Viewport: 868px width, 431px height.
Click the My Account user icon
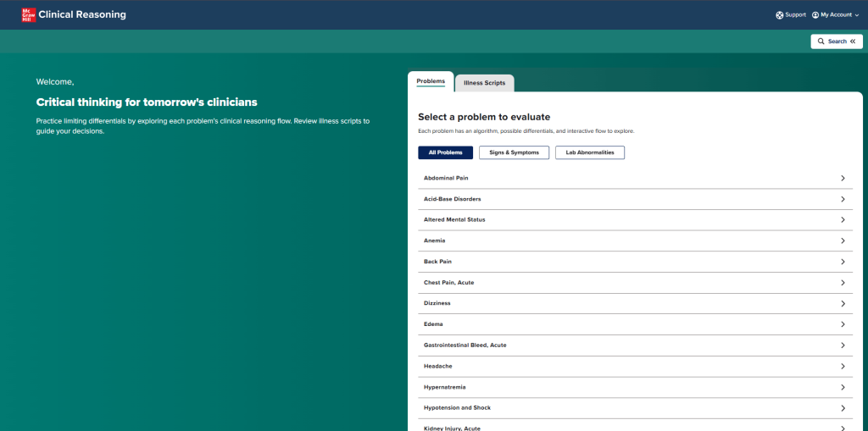coord(815,14)
